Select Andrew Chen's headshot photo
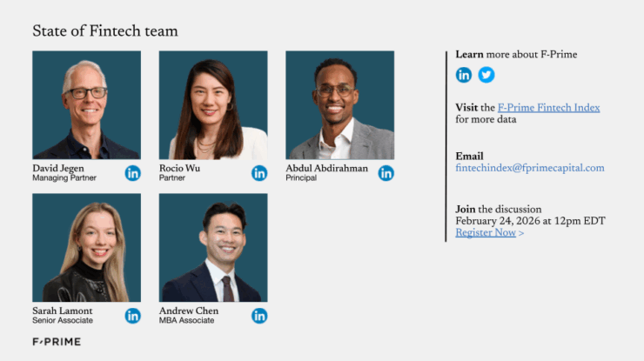 (x=213, y=247)
